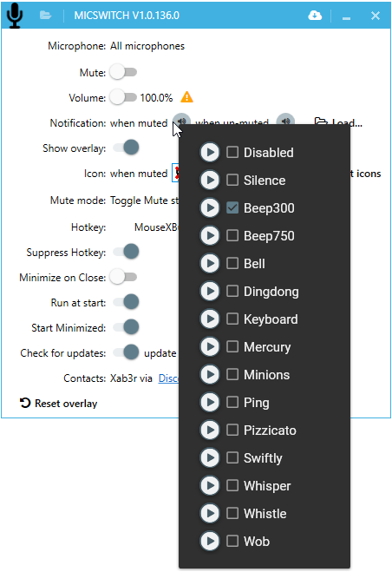Click the when un-muted speaker icon

tap(285, 120)
